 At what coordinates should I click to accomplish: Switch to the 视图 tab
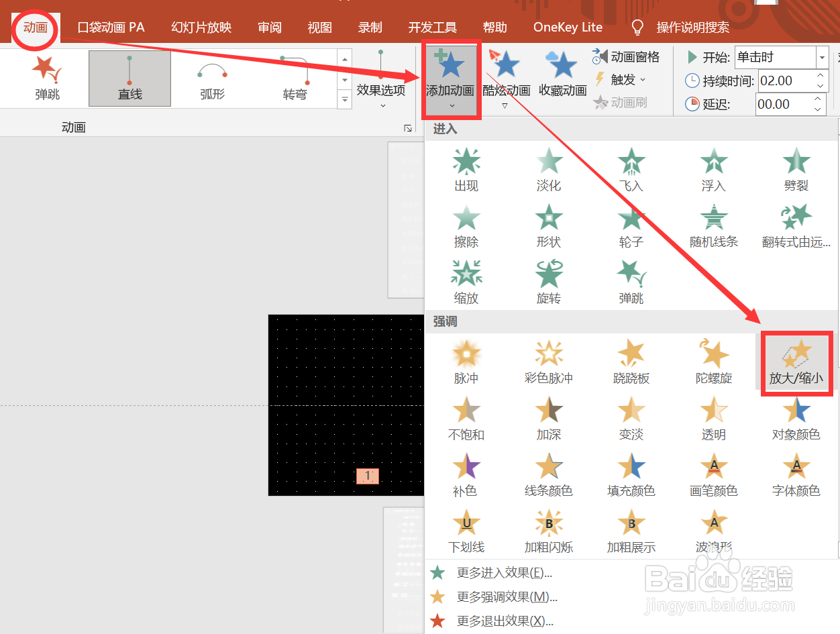click(320, 28)
